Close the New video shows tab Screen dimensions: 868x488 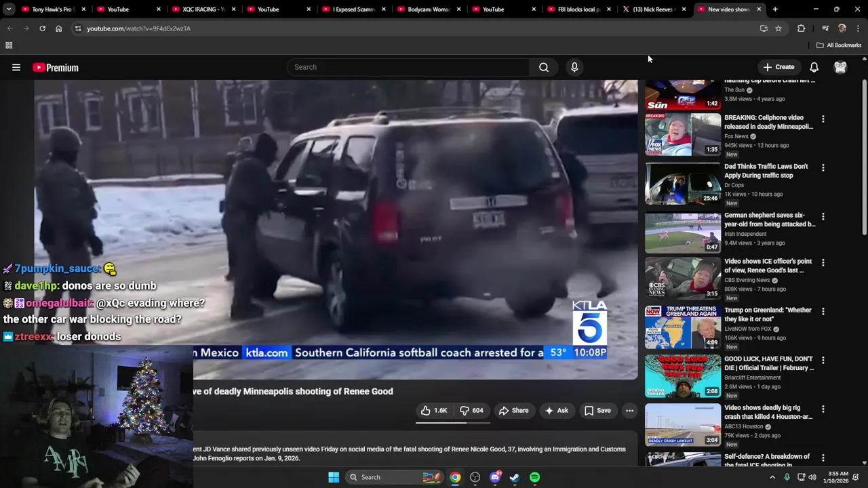pos(759,9)
